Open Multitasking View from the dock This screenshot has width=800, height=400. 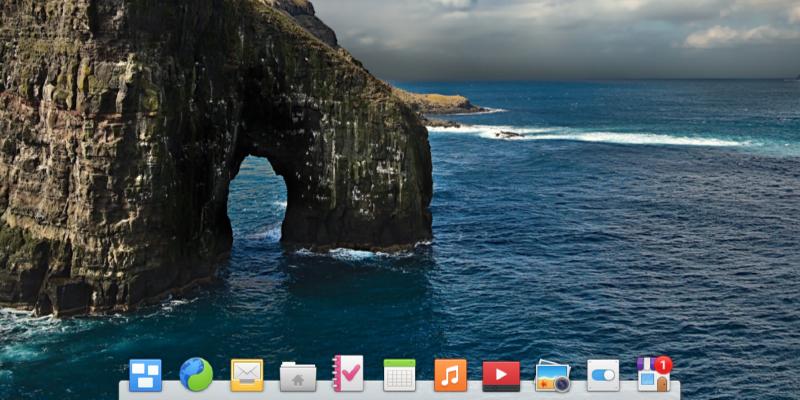point(145,375)
